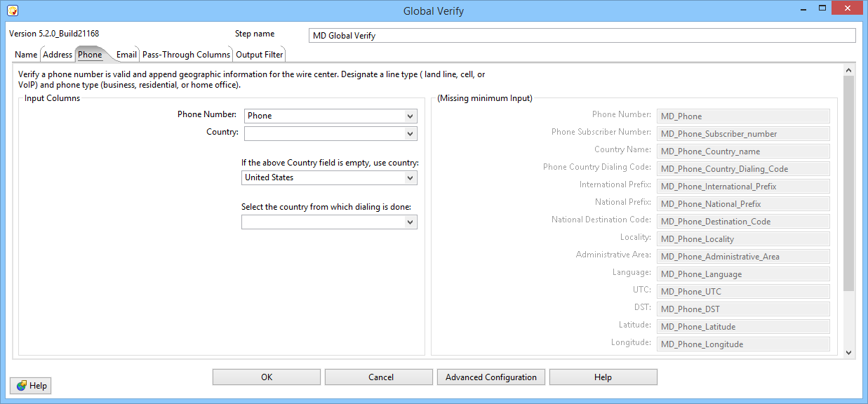
Task: Edit the Step name field
Action: (582, 36)
